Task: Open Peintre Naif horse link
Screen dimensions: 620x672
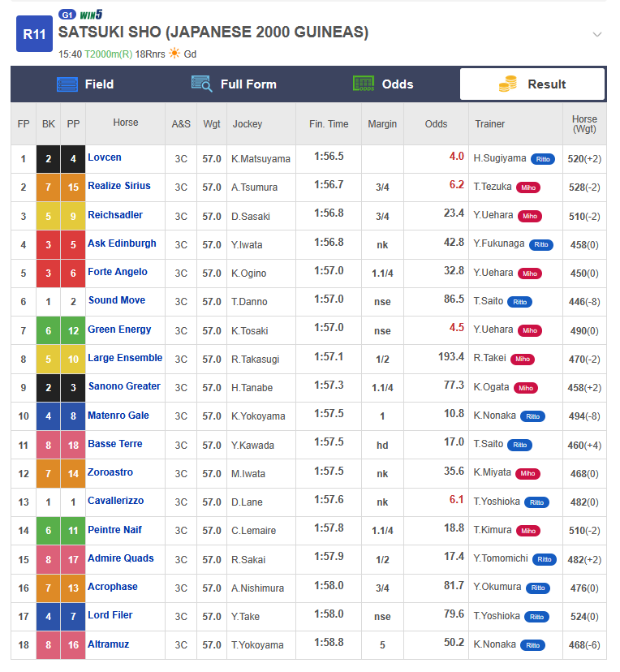Action: coord(115,530)
